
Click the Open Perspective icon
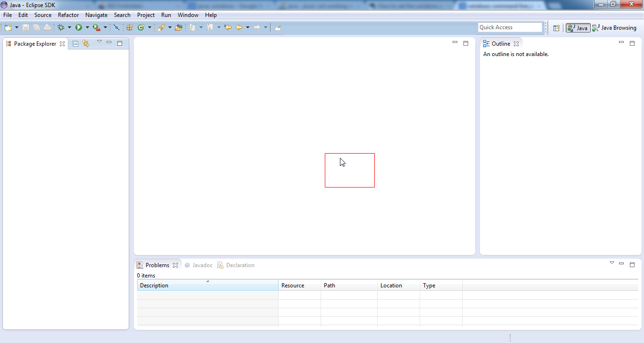(x=556, y=28)
